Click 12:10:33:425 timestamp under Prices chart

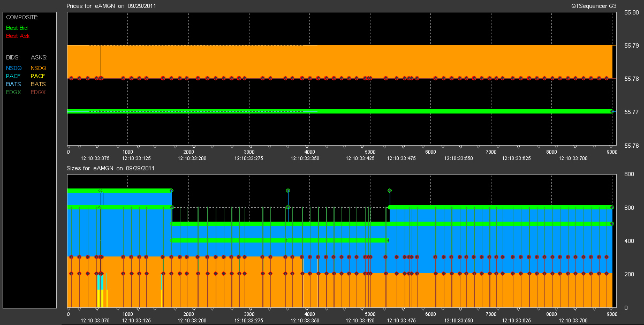point(360,158)
